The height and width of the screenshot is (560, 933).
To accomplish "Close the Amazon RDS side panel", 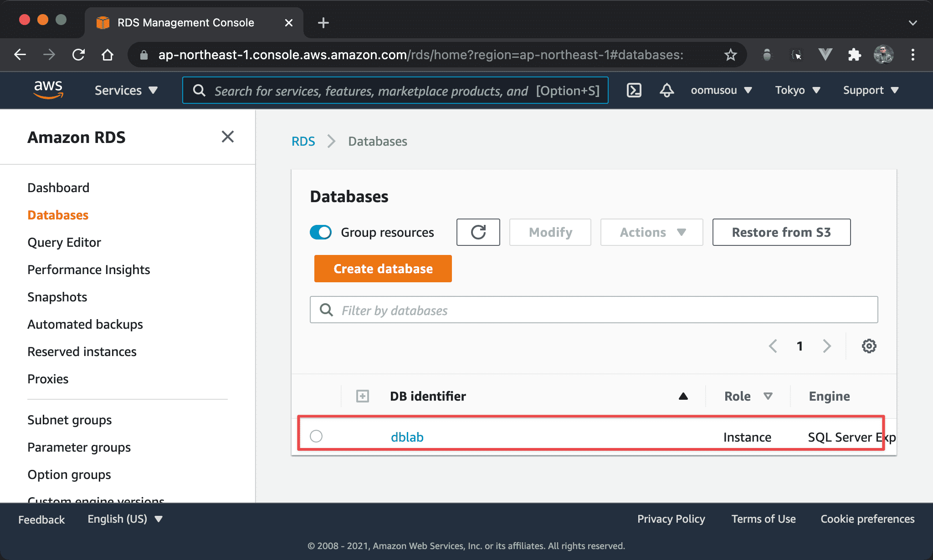I will coord(228,137).
